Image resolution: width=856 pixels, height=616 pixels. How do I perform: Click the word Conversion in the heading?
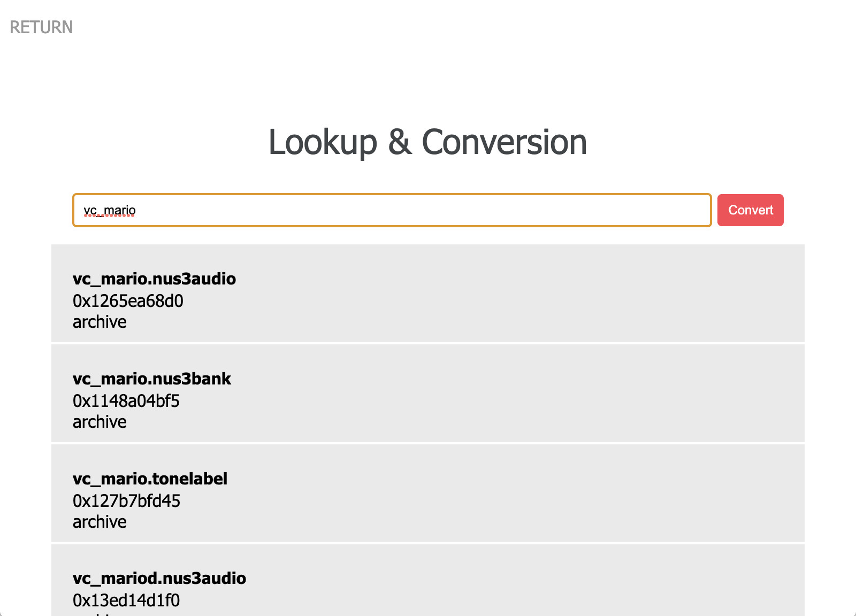(x=504, y=143)
